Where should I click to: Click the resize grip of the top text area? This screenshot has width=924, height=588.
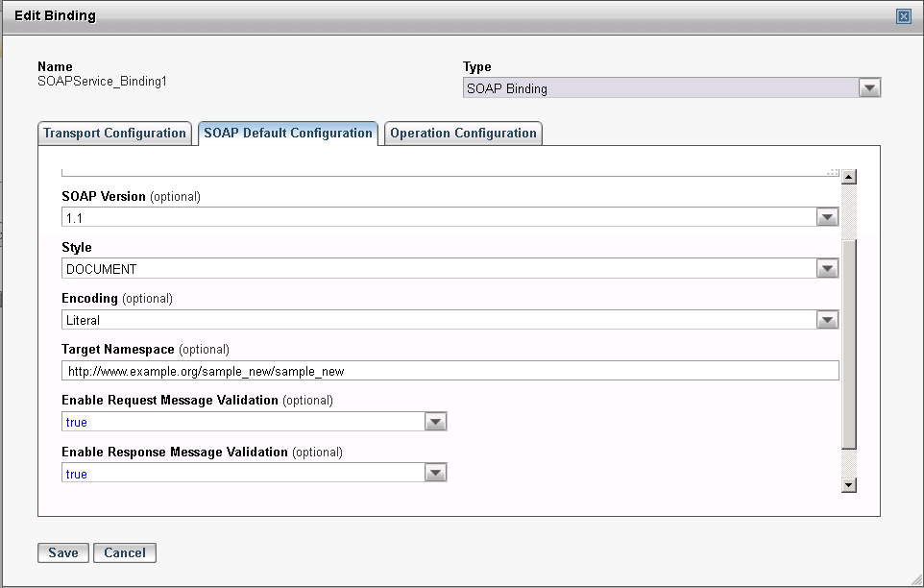coord(833,171)
